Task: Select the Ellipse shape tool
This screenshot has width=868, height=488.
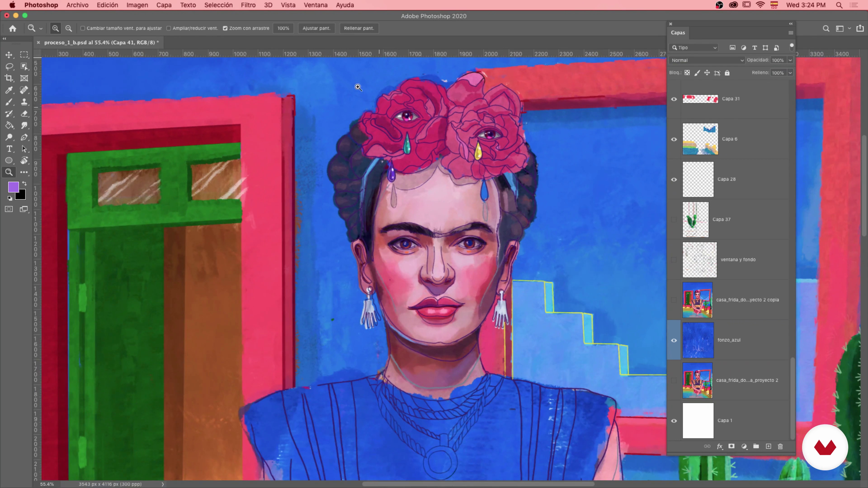Action: click(9, 160)
